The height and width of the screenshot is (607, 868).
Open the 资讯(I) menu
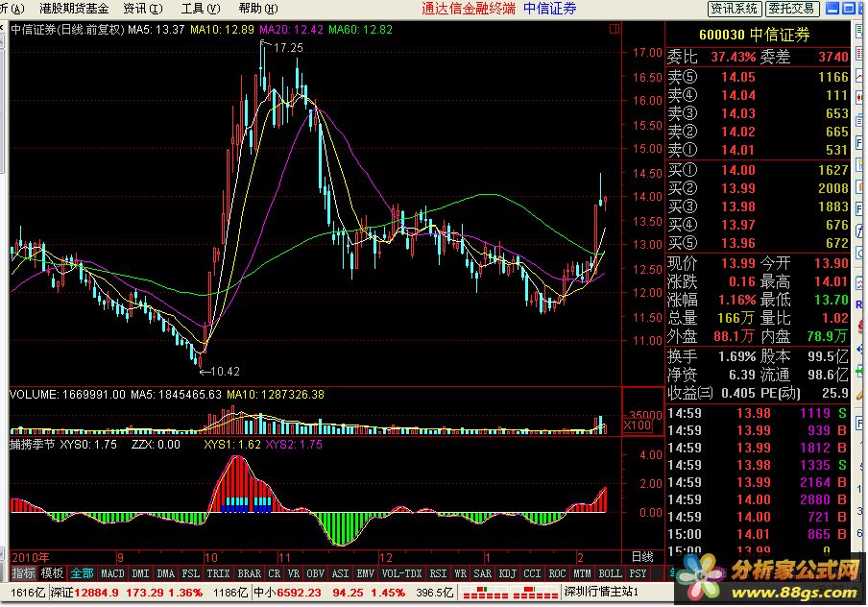coord(143,9)
